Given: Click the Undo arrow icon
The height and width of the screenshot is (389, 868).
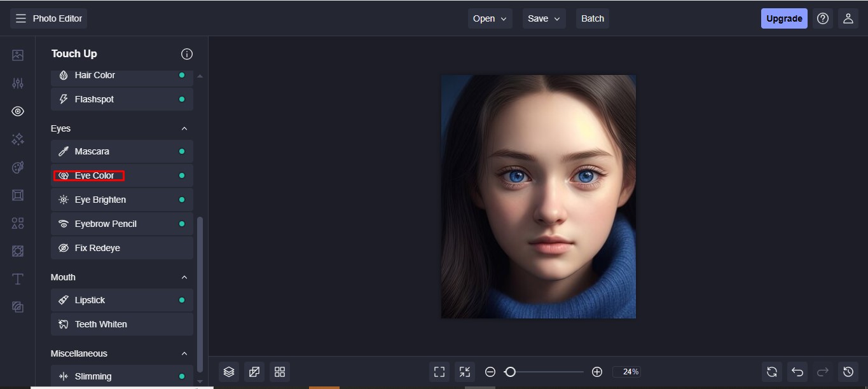Looking at the screenshot, I should (x=797, y=371).
